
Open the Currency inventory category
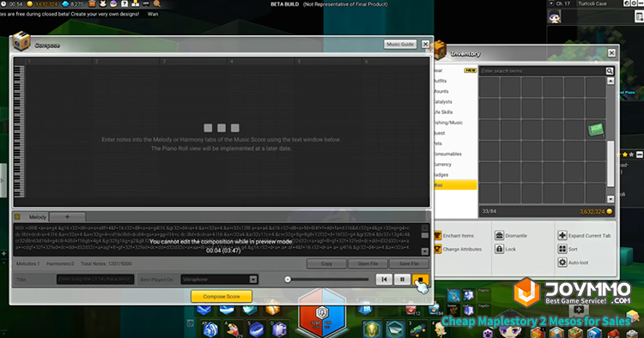tap(455, 164)
